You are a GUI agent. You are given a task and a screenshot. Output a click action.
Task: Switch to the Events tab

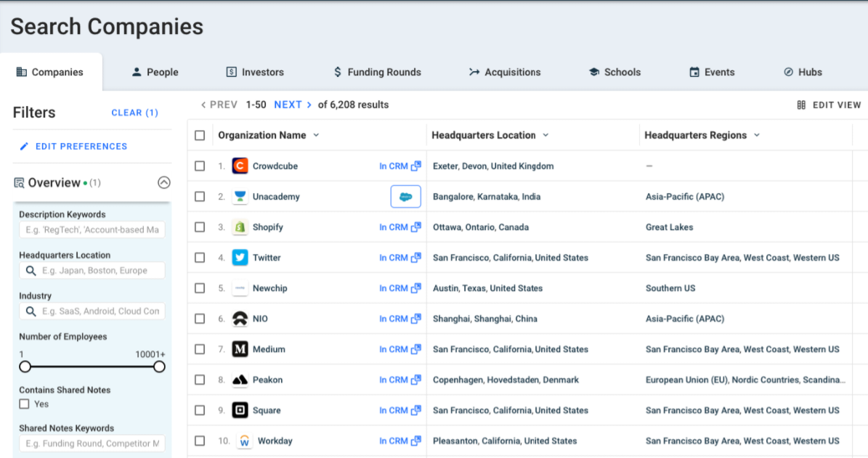[712, 72]
